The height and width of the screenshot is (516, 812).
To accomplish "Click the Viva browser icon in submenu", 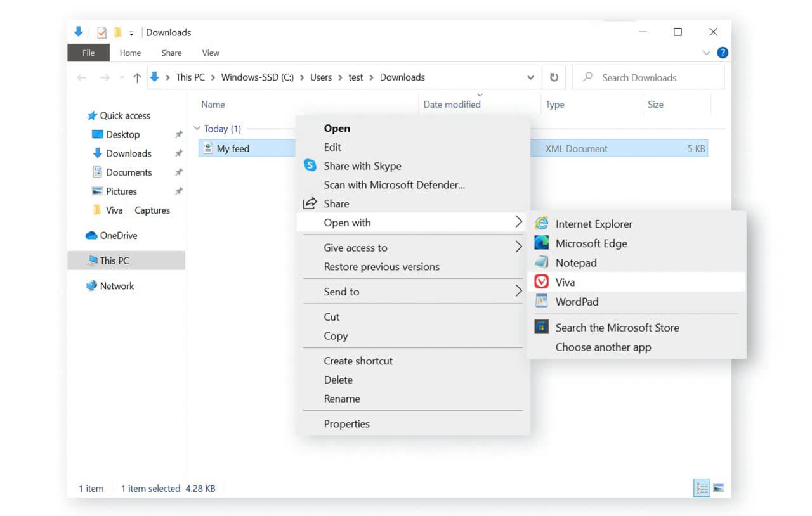I will (x=541, y=282).
